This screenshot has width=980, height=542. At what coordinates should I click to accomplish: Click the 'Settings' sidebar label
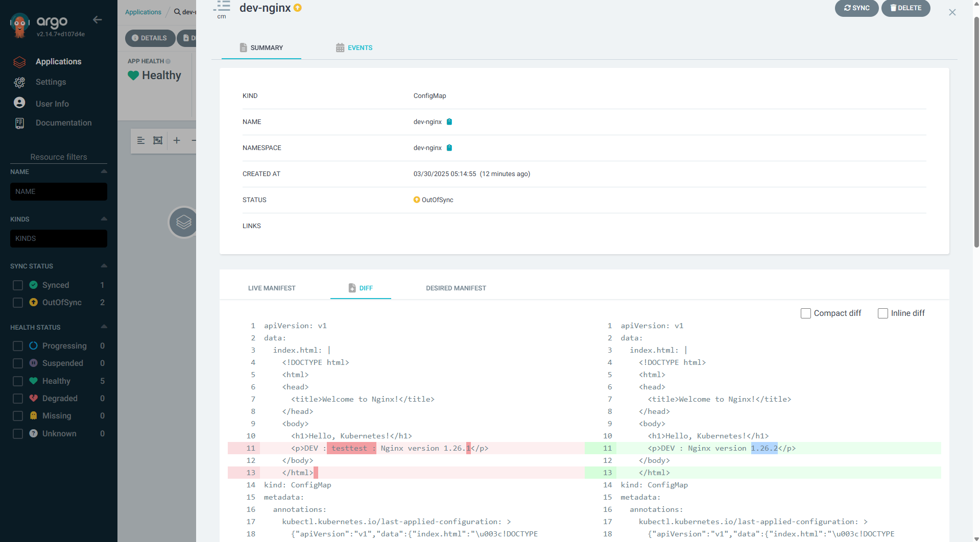pyautogui.click(x=51, y=82)
